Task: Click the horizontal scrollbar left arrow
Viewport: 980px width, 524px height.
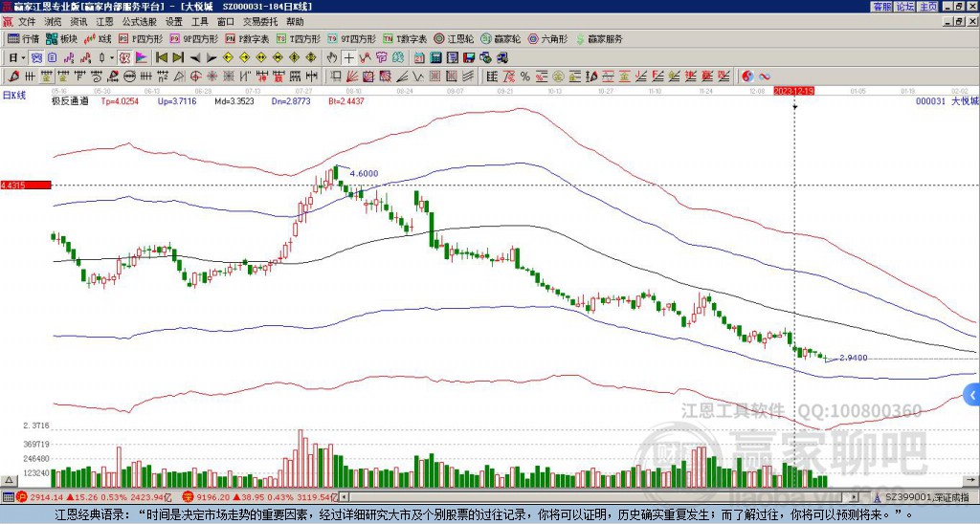Action: 343,497
